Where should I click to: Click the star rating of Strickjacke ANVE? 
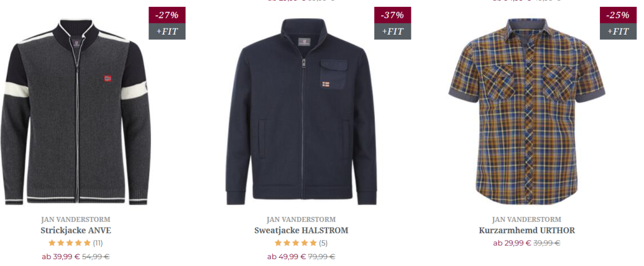[69, 243]
